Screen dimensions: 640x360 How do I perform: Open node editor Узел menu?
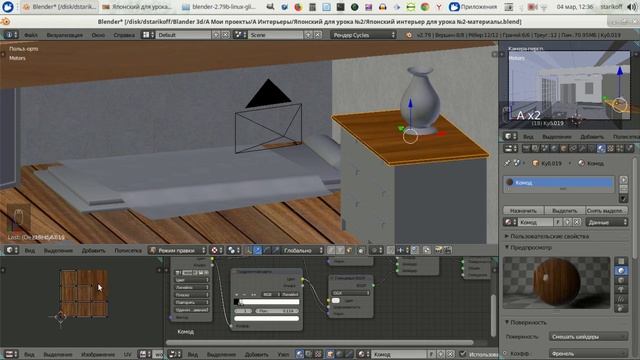tap(283, 354)
